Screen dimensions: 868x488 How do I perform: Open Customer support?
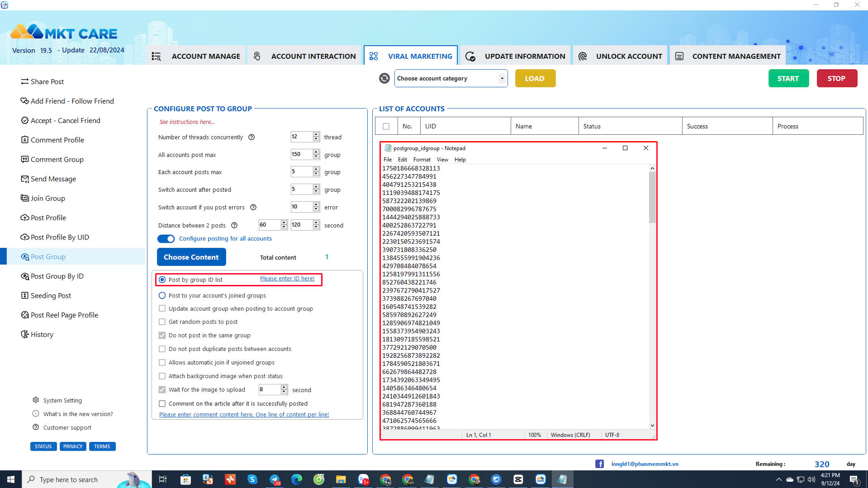tap(67, 427)
